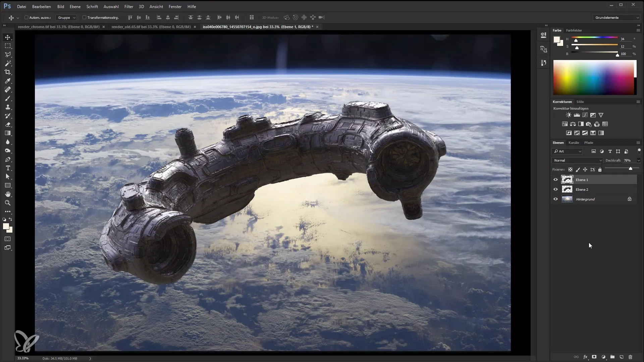
Task: Select the Smudge tool below Blur
Action: tap(8, 150)
